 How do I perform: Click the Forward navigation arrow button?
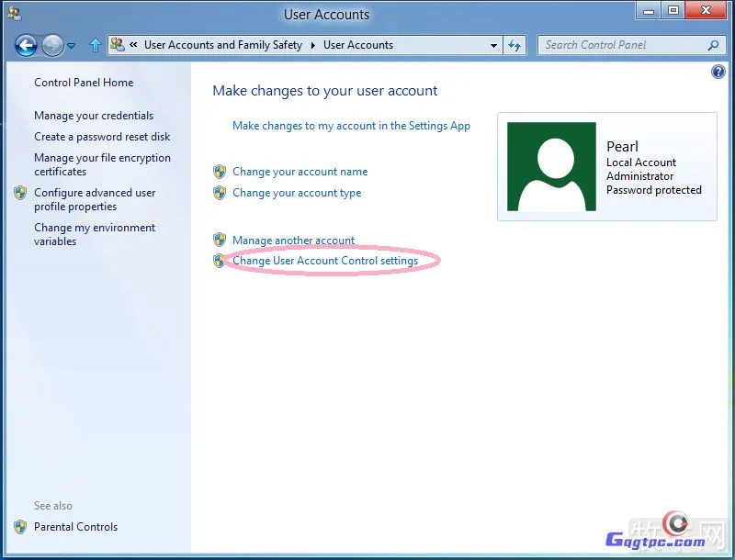[52, 45]
